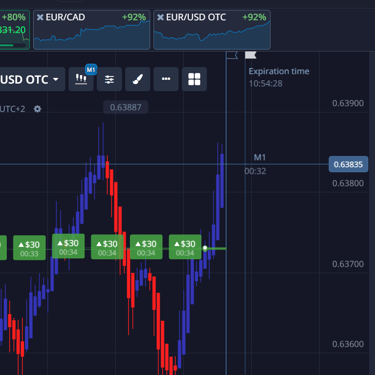
Task: Open the indicators settings sliders icon
Action: [x=109, y=79]
